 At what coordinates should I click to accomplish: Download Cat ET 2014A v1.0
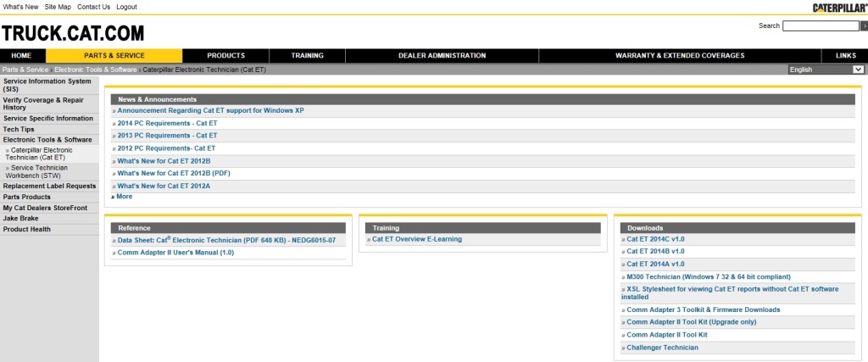[655, 265]
